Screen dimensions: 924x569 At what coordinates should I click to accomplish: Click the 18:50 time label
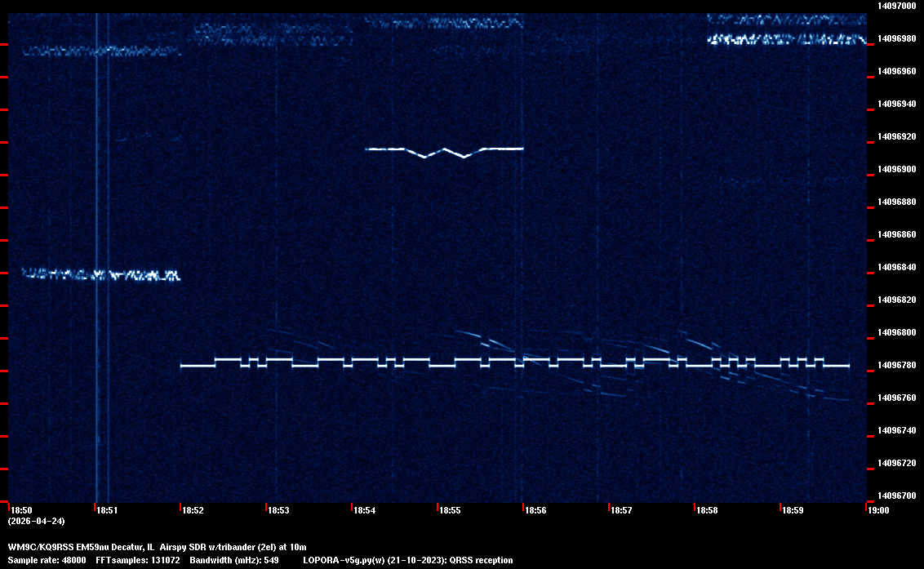click(x=21, y=511)
